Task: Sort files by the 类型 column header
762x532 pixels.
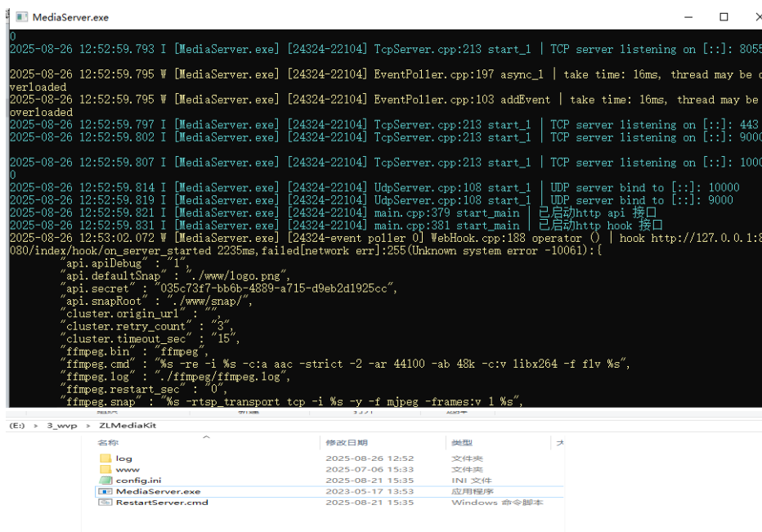Action: coord(462,443)
